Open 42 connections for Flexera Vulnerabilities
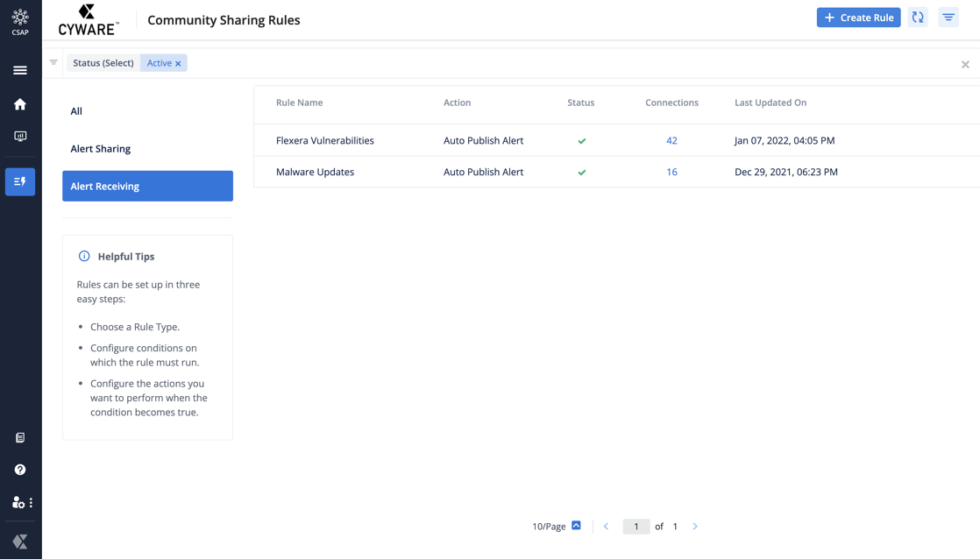The image size is (980, 559). (671, 140)
